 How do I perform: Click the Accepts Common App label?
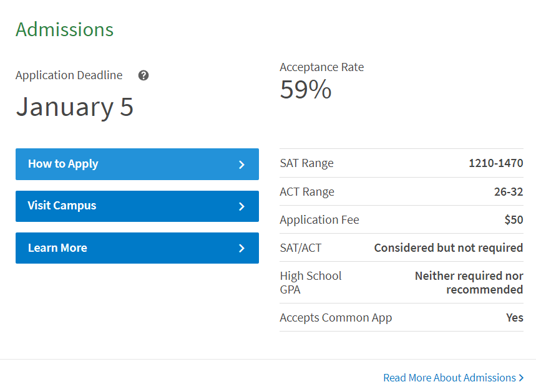pos(336,317)
